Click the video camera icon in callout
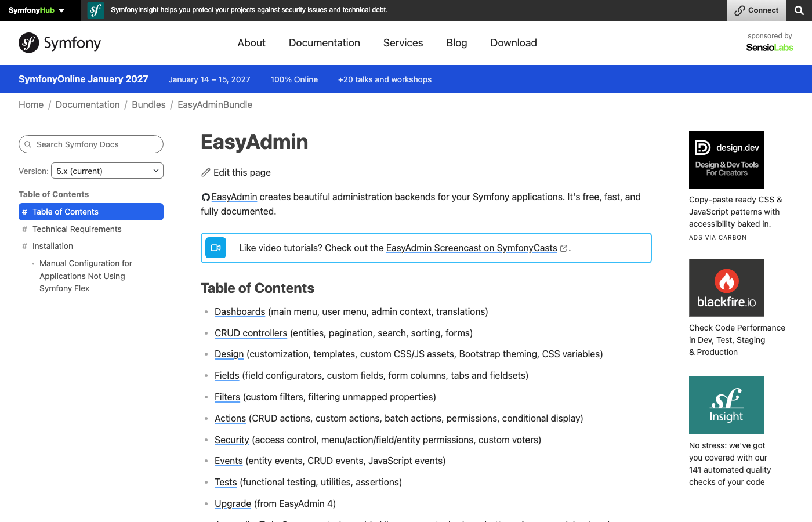The height and width of the screenshot is (522, 812). 216,248
